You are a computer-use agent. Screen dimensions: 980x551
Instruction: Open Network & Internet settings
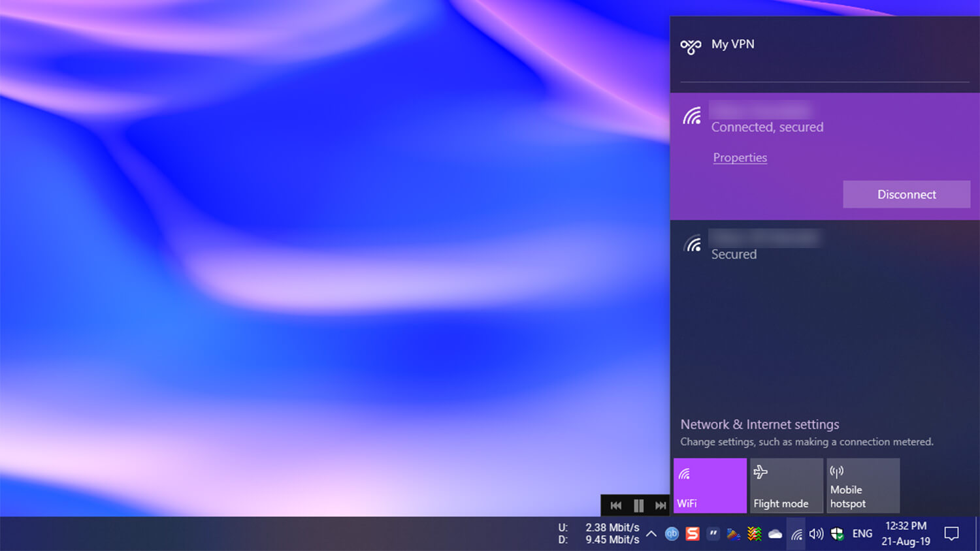pyautogui.click(x=760, y=424)
